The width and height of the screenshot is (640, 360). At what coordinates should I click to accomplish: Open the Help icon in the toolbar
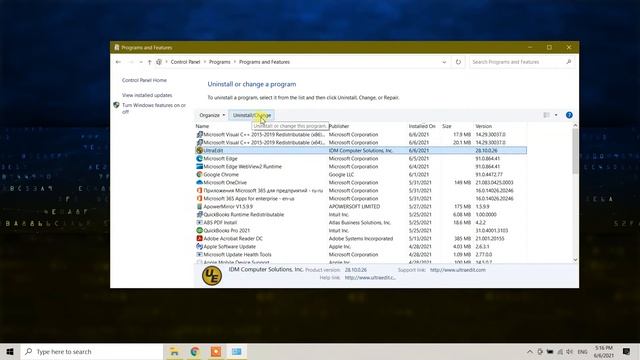(569, 115)
